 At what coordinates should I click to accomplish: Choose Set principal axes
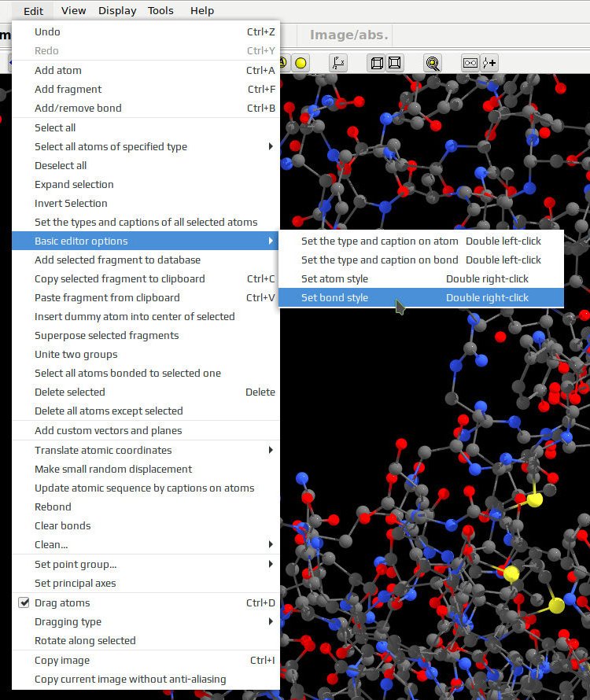tap(146, 583)
